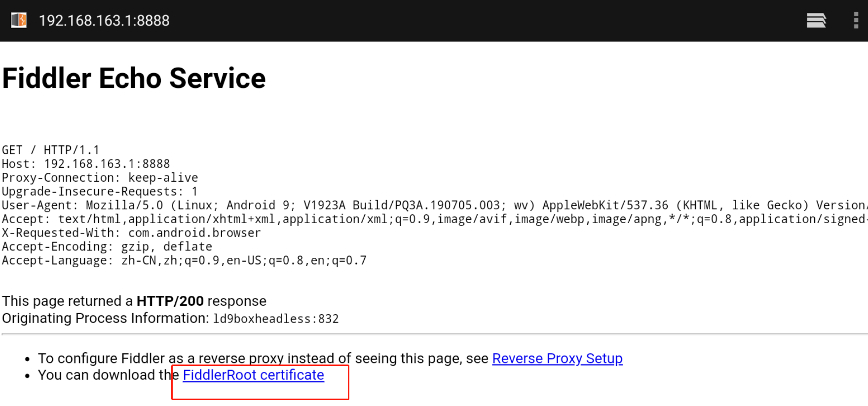The height and width of the screenshot is (406, 868).
Task: Click the Accept-Encoding gzip, deflate line
Action: 107,246
